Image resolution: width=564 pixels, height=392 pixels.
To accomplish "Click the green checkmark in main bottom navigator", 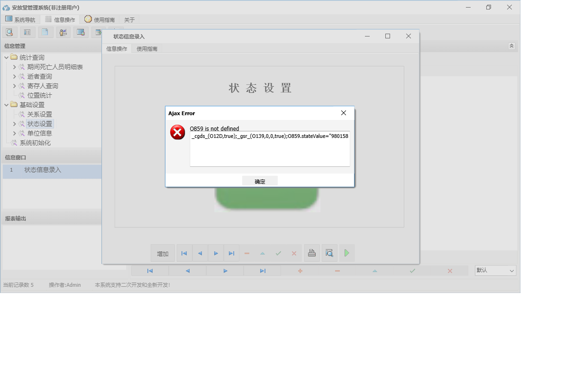I will coord(412,271).
